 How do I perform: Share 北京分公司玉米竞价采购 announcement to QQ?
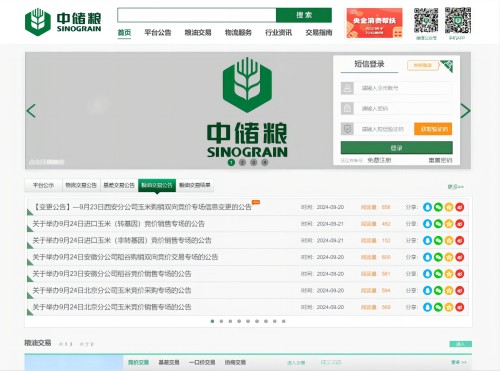(x=427, y=290)
